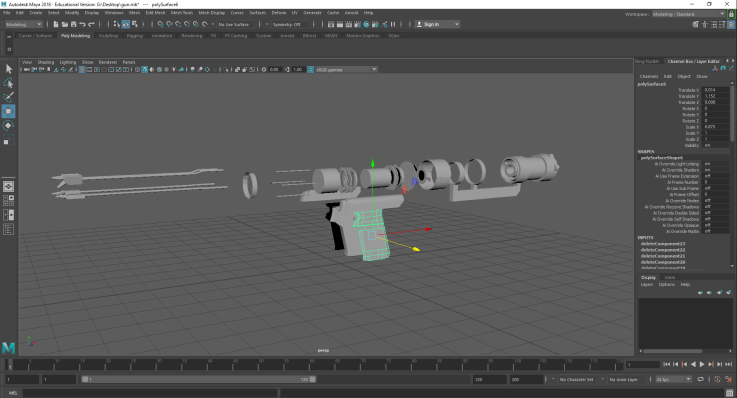Click the Single Perspective View layout icon
The height and width of the screenshot is (398, 737).
[x=8, y=187]
